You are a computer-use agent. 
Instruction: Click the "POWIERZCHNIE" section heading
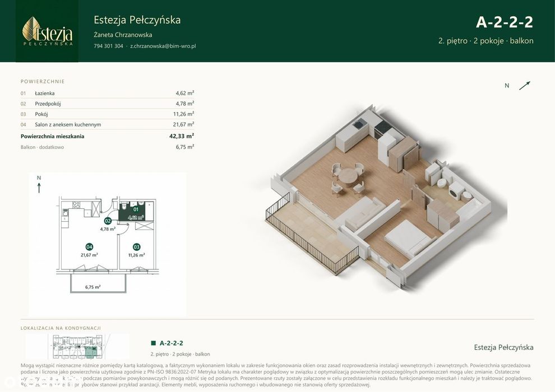point(43,81)
